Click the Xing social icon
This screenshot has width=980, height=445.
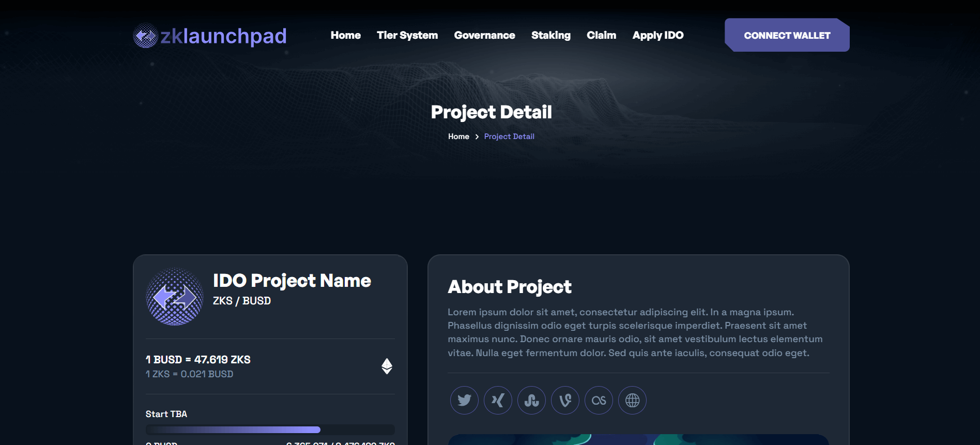tap(498, 401)
